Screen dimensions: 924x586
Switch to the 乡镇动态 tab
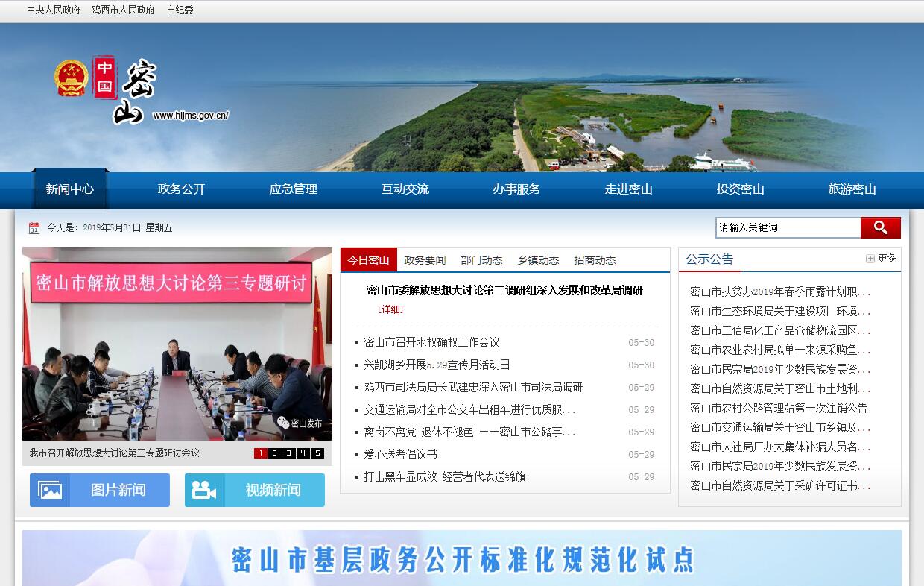[538, 260]
